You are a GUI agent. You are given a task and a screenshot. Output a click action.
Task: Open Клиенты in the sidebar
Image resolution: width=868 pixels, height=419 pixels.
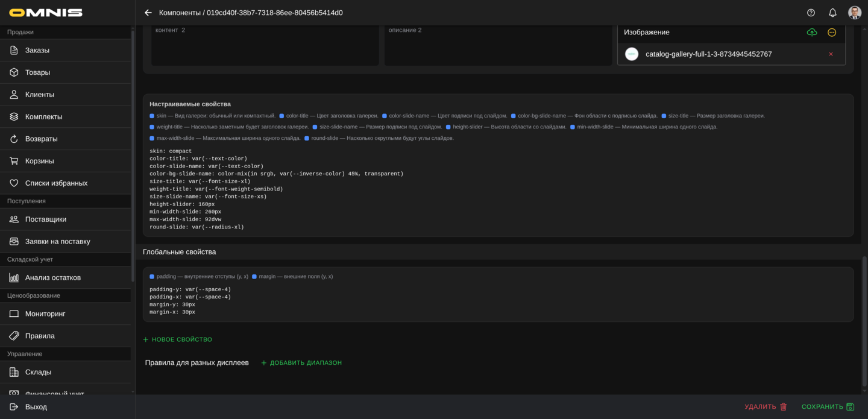point(39,95)
